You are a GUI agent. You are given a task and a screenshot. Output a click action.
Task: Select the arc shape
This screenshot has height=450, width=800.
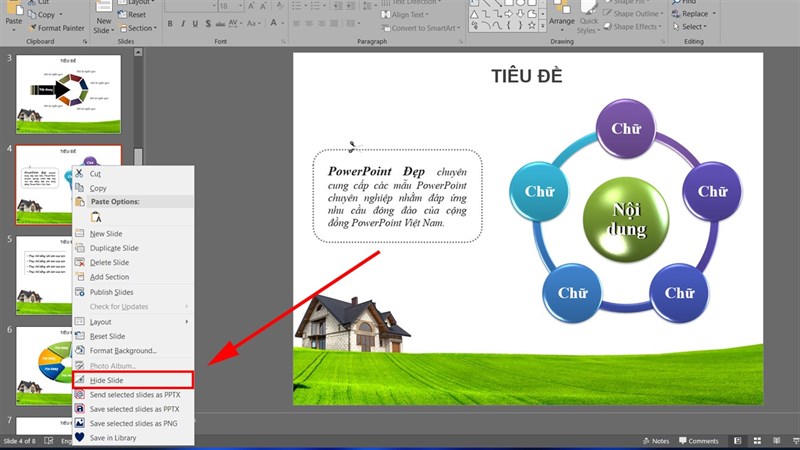pos(486,26)
